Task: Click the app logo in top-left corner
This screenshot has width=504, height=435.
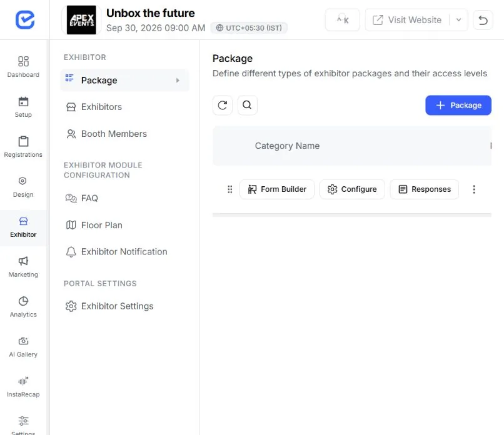Action: (x=25, y=20)
